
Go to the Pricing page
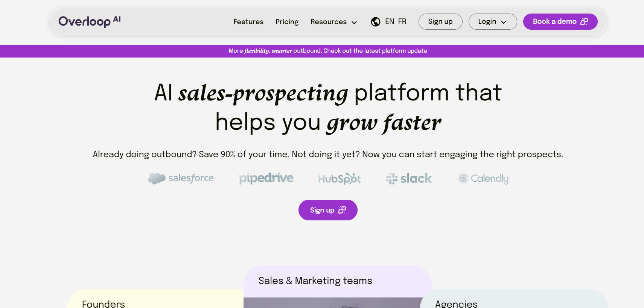(287, 22)
